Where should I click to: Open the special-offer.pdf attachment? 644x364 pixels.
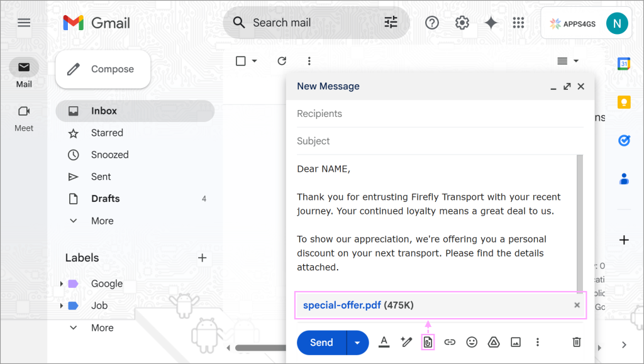click(x=342, y=306)
